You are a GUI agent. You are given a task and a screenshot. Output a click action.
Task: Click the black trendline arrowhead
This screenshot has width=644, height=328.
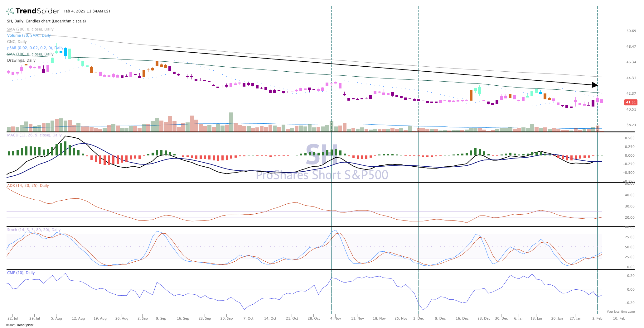pos(595,85)
